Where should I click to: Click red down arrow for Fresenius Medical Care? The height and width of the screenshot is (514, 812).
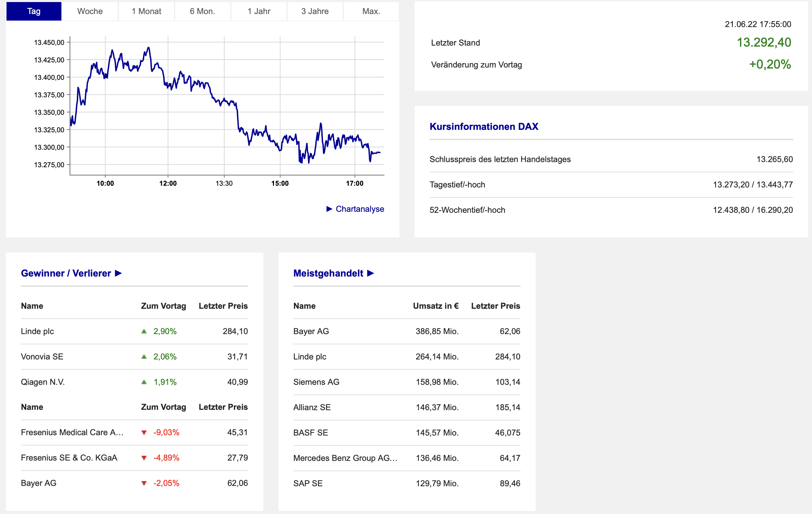point(144,432)
